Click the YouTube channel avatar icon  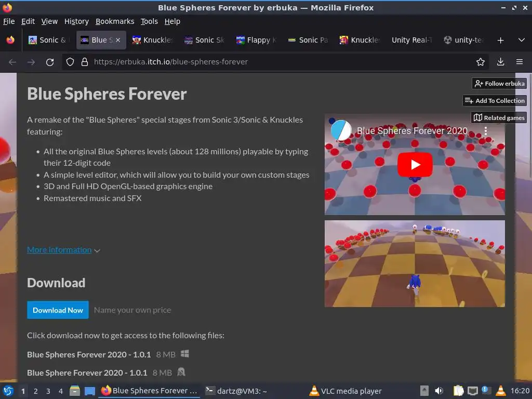pos(341,130)
